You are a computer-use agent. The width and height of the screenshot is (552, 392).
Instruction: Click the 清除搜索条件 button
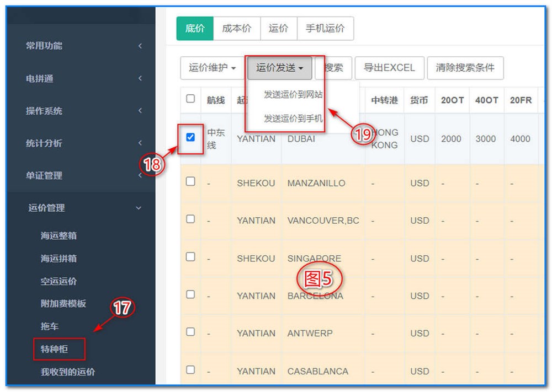tap(465, 68)
